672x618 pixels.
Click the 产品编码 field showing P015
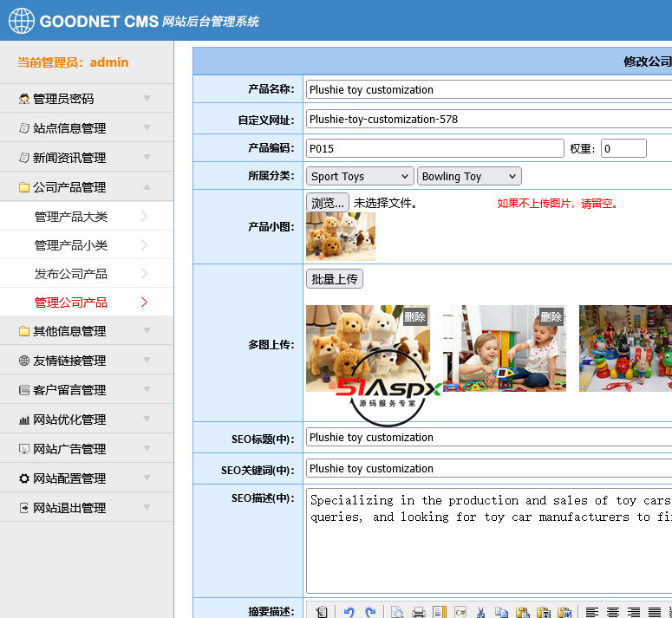(x=435, y=148)
